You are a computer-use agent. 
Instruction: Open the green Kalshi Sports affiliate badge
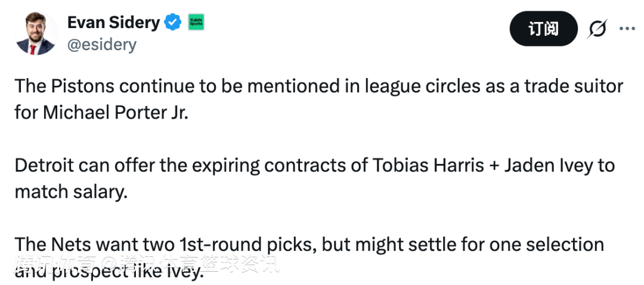[x=196, y=23]
